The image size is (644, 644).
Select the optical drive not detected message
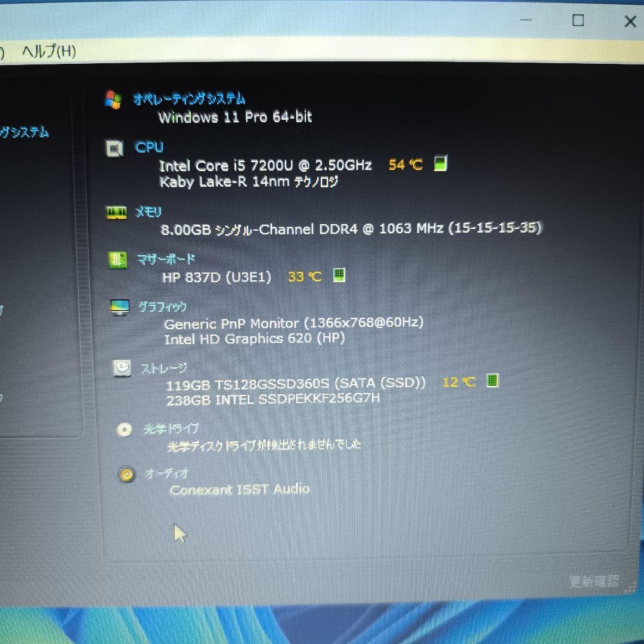[264, 445]
